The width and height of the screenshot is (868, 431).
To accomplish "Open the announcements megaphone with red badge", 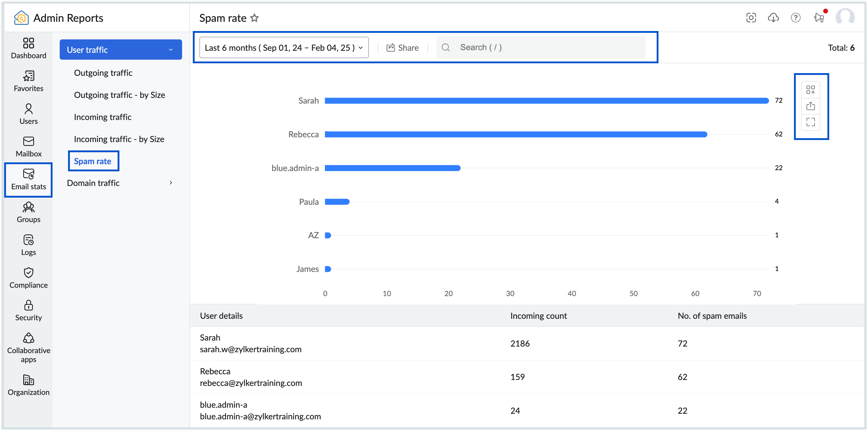I will (819, 18).
